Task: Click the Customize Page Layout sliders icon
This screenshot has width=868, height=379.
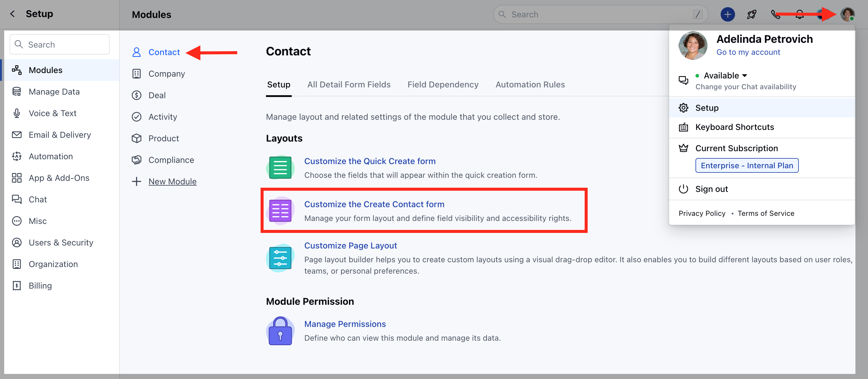Action: (280, 258)
